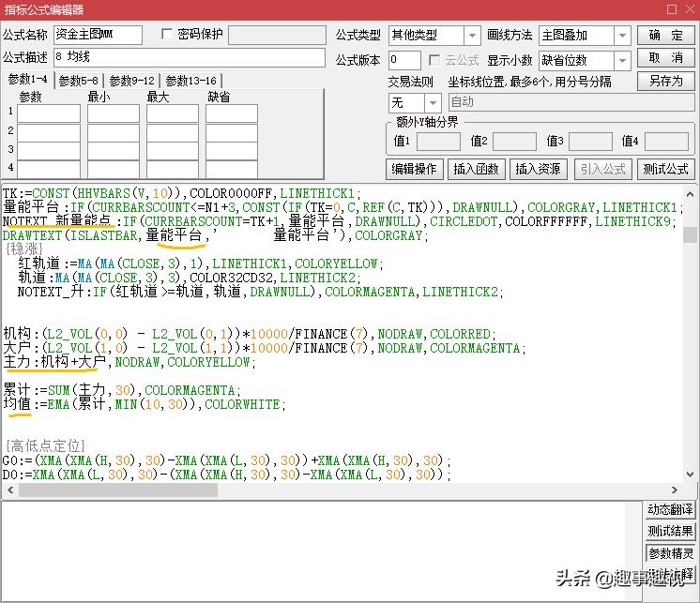Screen dimensions: 700x603
Task: Switch to the 参数5-8 tab
Action: 78,81
